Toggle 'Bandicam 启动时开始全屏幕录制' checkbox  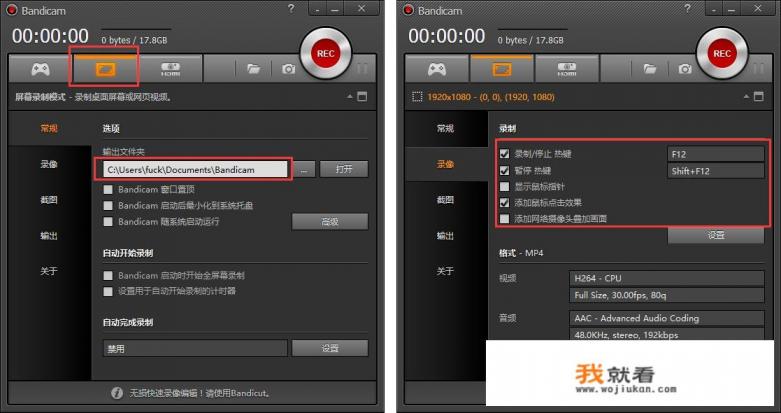click(108, 275)
